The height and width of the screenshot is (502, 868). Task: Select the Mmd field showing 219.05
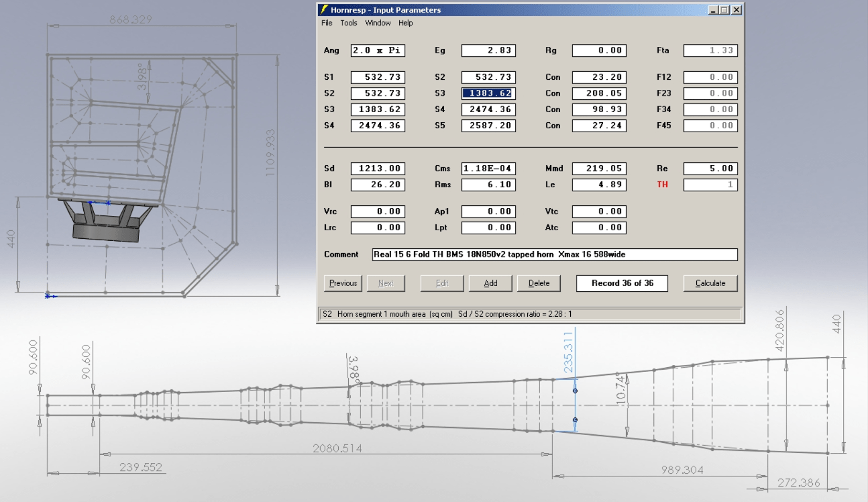(599, 168)
